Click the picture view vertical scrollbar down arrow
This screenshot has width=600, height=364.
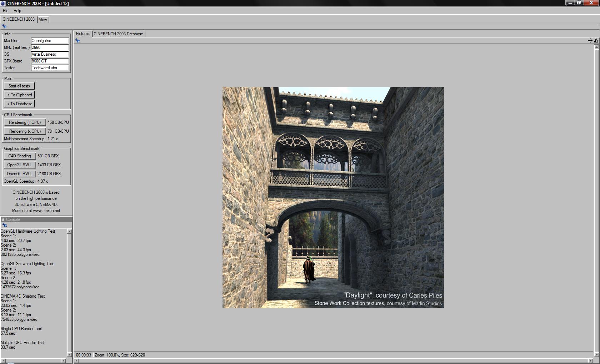coord(596,354)
